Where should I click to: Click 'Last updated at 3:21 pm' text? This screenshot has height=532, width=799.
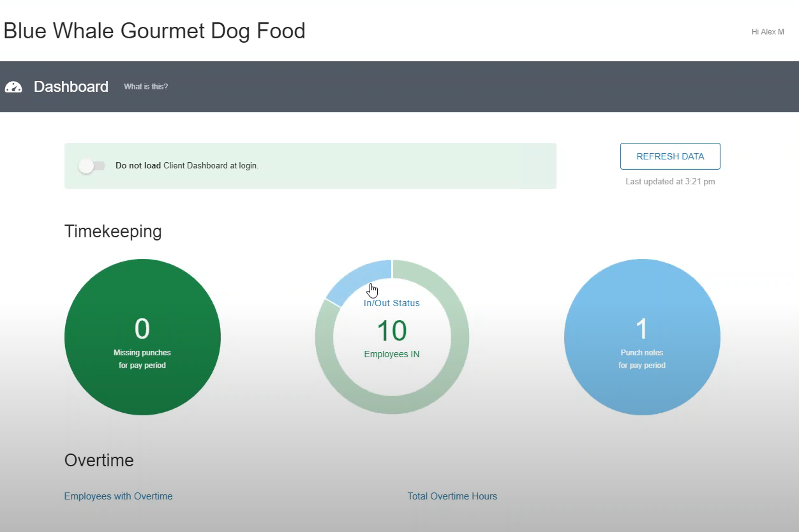click(670, 182)
